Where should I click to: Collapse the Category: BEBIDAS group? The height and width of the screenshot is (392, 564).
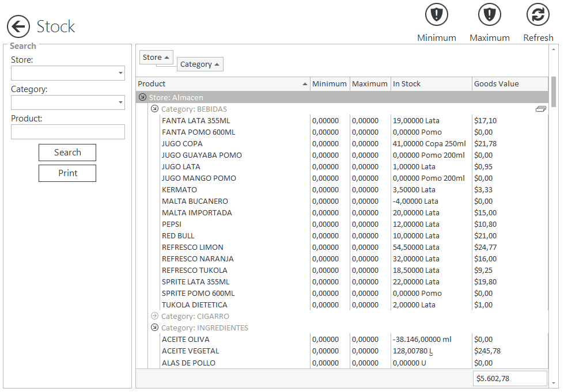pos(154,109)
